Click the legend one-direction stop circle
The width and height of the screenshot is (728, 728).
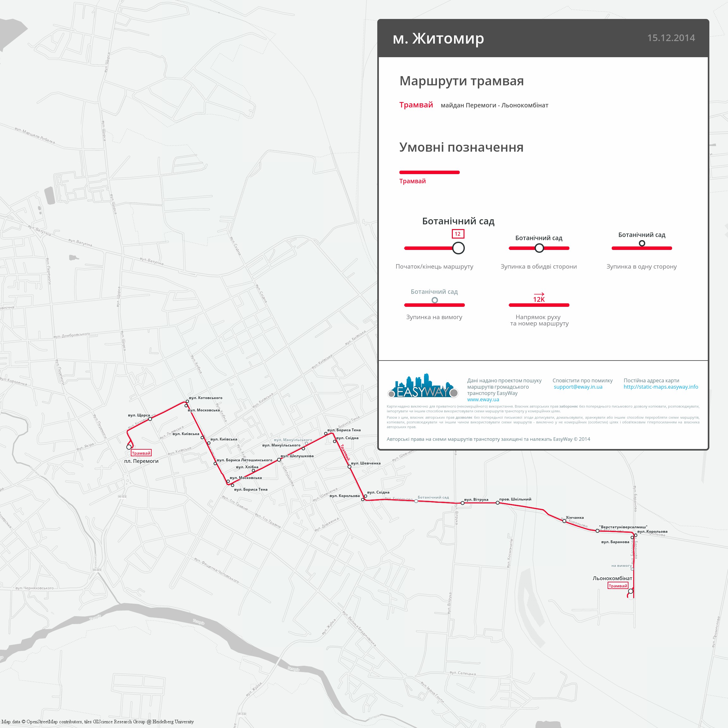(642, 243)
